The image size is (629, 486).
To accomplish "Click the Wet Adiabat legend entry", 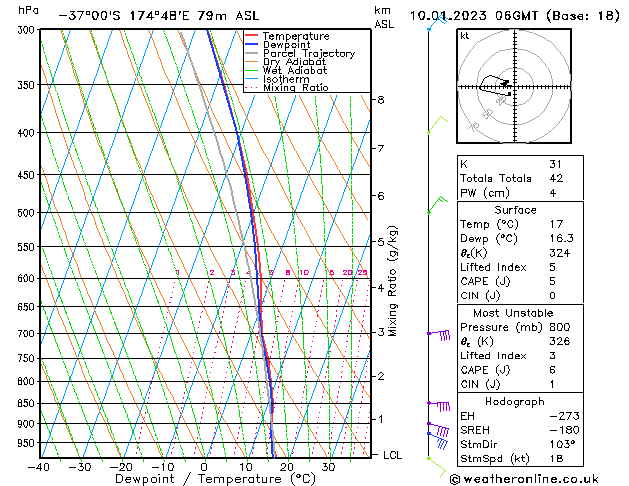I will [x=295, y=71].
